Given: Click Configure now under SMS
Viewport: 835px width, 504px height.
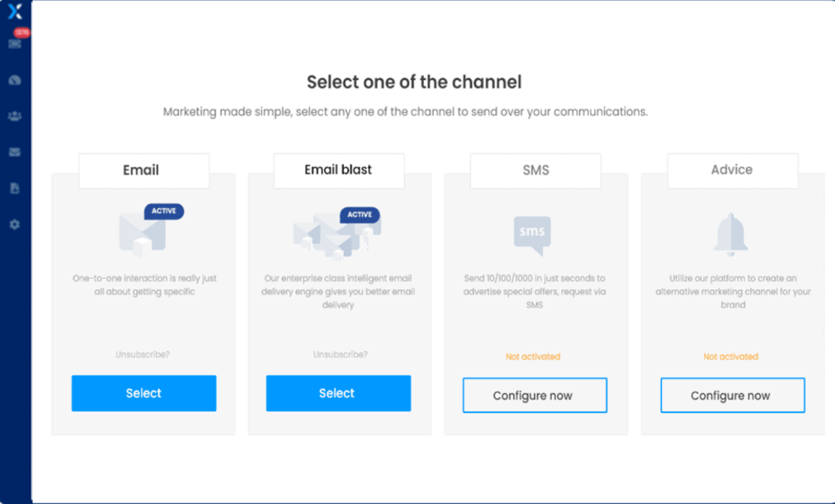Looking at the screenshot, I should pyautogui.click(x=534, y=395).
